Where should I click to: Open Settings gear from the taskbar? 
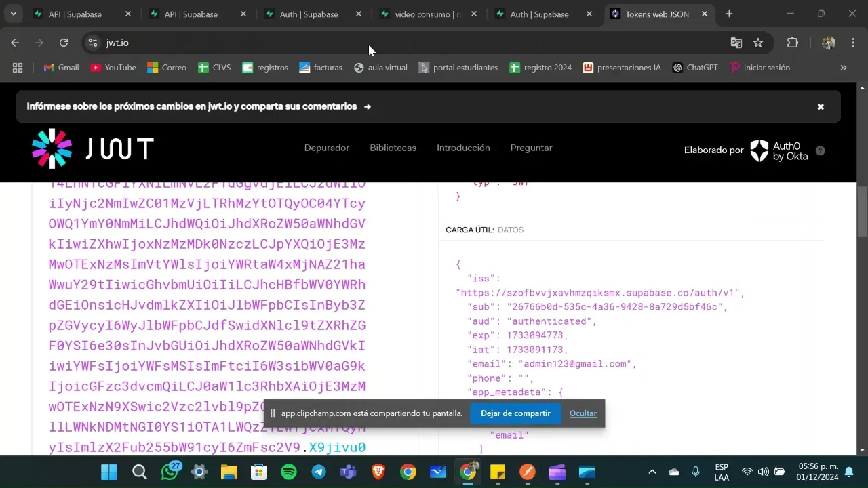point(199,472)
